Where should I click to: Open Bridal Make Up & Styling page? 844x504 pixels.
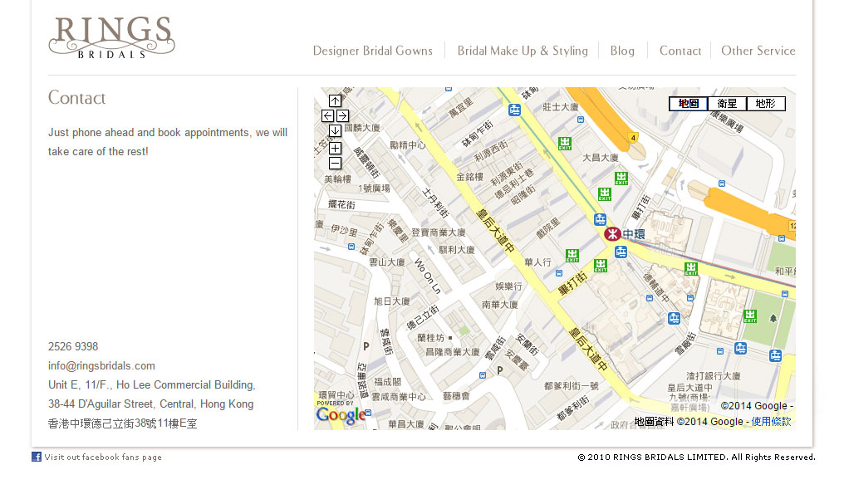523,51
